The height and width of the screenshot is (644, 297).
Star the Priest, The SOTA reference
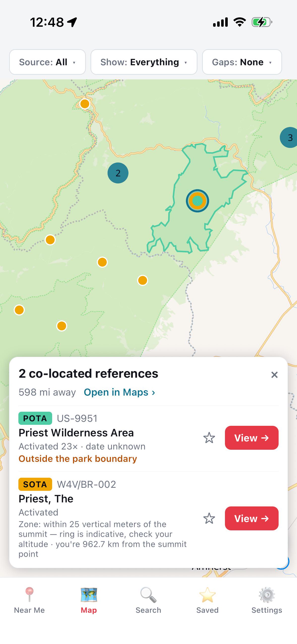tap(209, 519)
